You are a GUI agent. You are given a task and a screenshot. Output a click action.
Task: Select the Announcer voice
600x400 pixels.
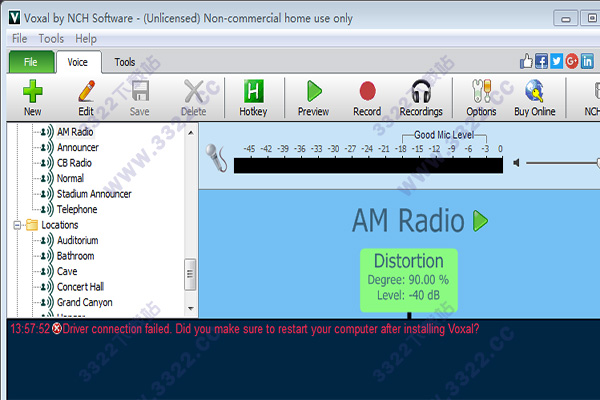coord(78,147)
